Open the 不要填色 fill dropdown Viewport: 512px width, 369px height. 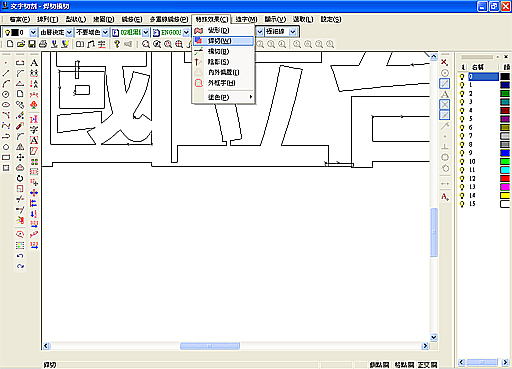pyautogui.click(x=105, y=32)
